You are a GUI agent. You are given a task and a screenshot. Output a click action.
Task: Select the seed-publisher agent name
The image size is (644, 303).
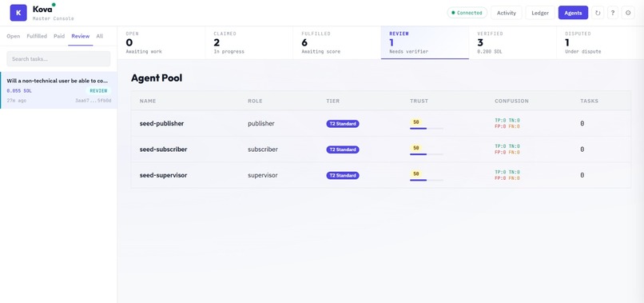[161, 123]
